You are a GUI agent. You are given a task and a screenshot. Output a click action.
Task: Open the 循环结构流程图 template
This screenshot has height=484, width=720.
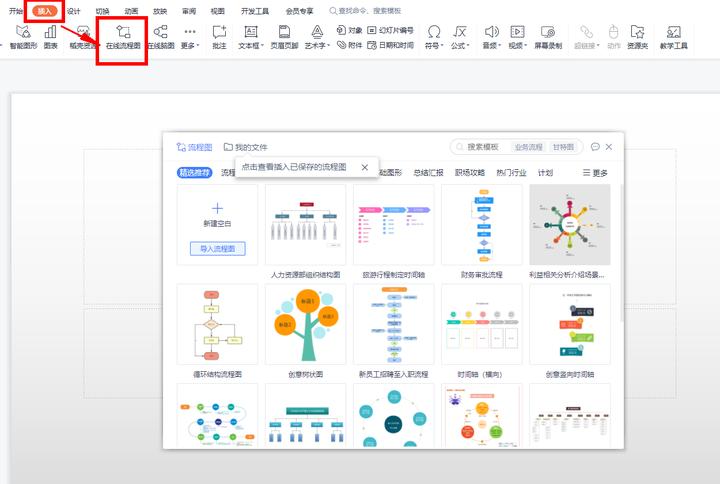(x=217, y=324)
